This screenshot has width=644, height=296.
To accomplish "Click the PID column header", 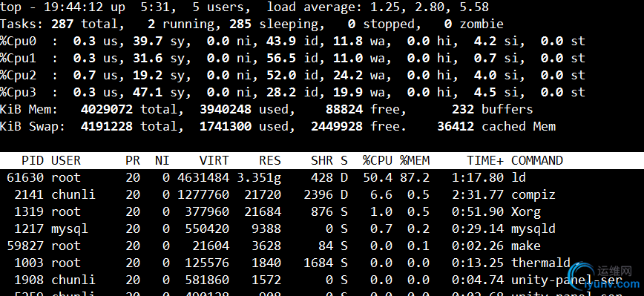I will [x=33, y=160].
